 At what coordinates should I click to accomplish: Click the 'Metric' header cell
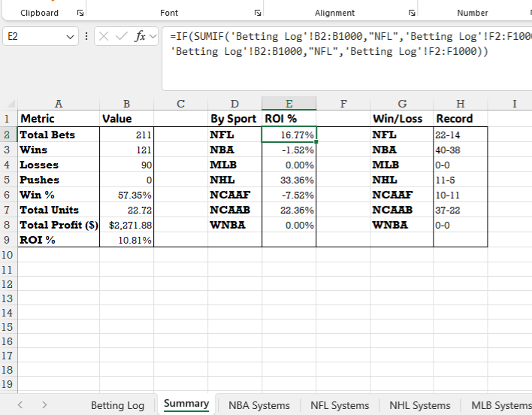point(59,119)
